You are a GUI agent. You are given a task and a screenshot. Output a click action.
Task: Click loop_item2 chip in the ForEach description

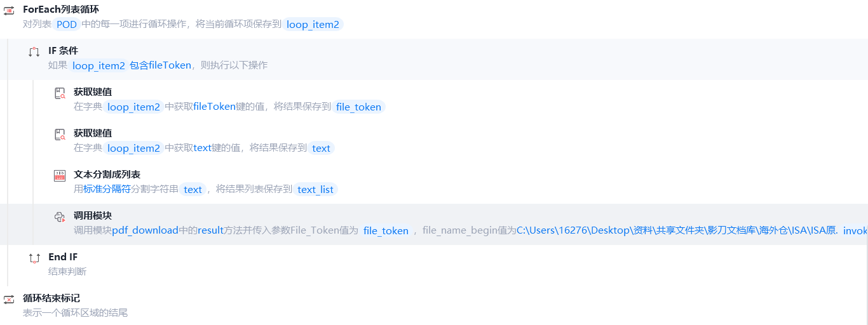[314, 24]
